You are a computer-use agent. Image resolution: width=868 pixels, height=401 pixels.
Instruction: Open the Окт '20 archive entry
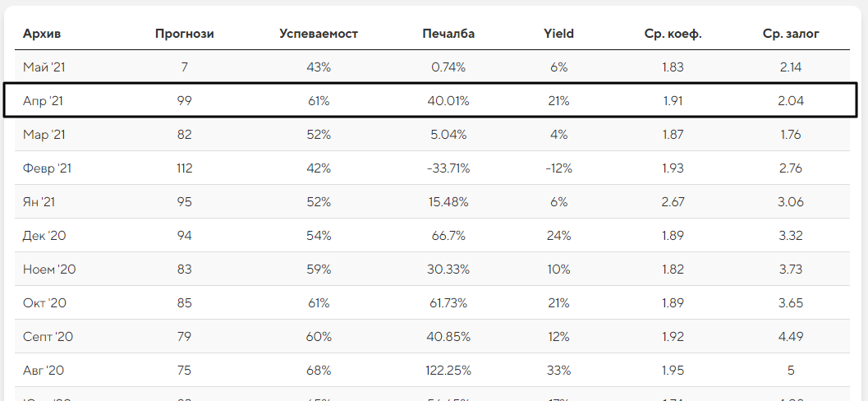click(x=44, y=303)
